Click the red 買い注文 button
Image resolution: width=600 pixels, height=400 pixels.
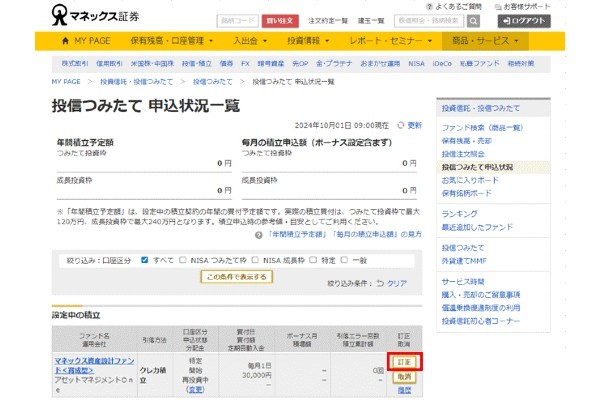[280, 21]
